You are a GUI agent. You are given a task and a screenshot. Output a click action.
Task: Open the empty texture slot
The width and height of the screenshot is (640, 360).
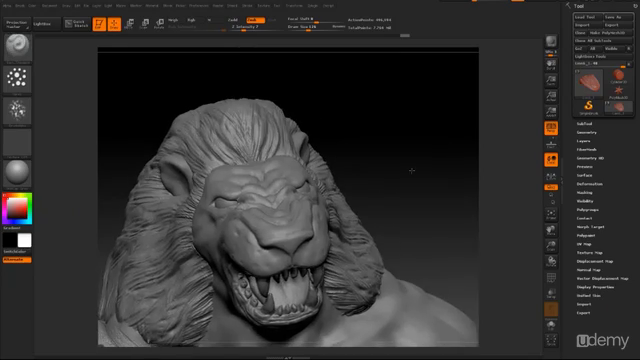tap(17, 142)
